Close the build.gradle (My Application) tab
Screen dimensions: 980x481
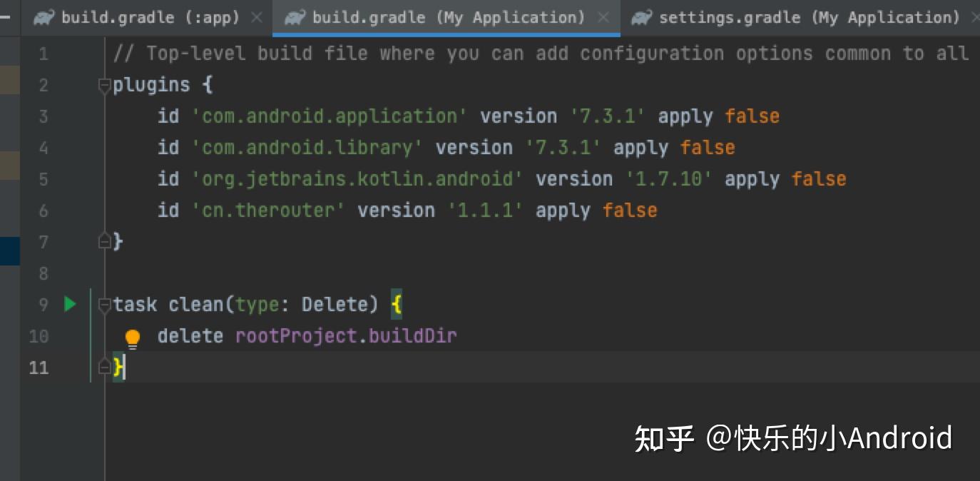[x=603, y=18]
